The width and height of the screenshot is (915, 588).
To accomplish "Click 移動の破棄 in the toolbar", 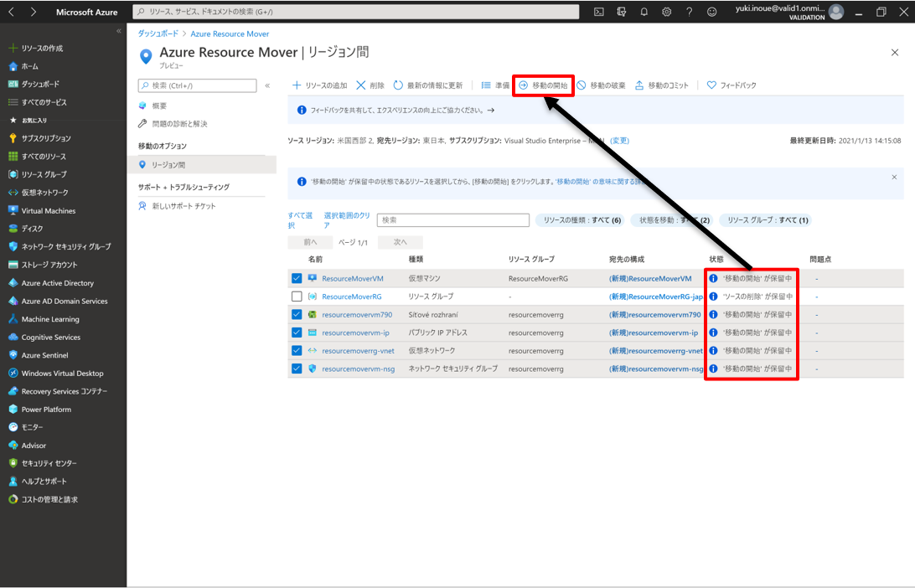I will [601, 85].
